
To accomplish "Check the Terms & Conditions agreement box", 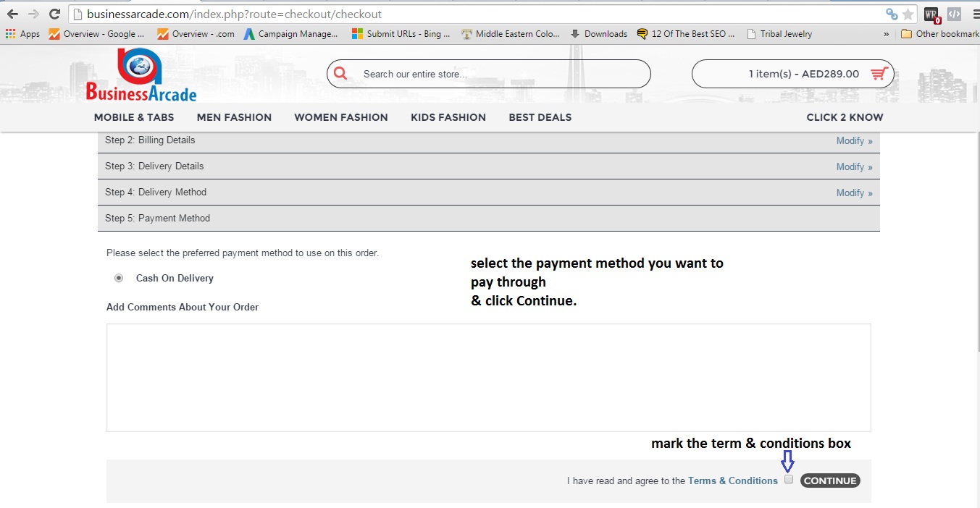I will [x=789, y=479].
